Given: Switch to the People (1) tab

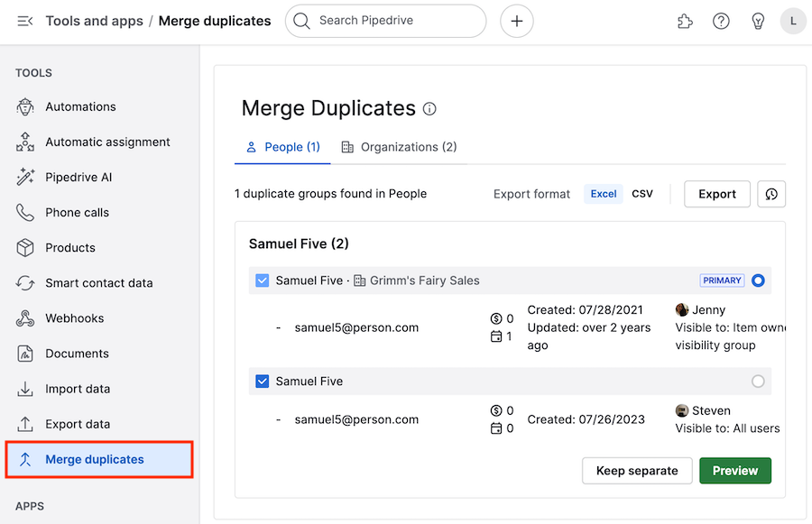Looking at the screenshot, I should [282, 148].
